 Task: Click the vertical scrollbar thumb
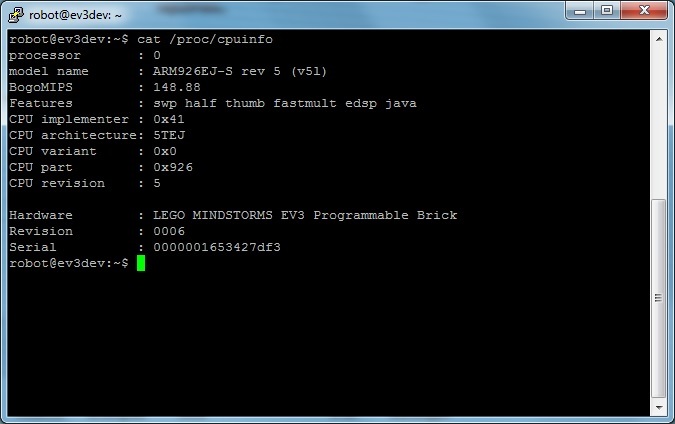tap(658, 300)
